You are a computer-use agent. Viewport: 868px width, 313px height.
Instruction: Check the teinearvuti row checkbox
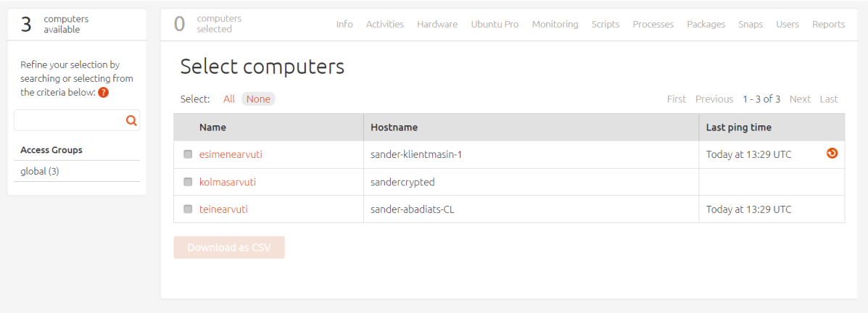click(x=188, y=209)
